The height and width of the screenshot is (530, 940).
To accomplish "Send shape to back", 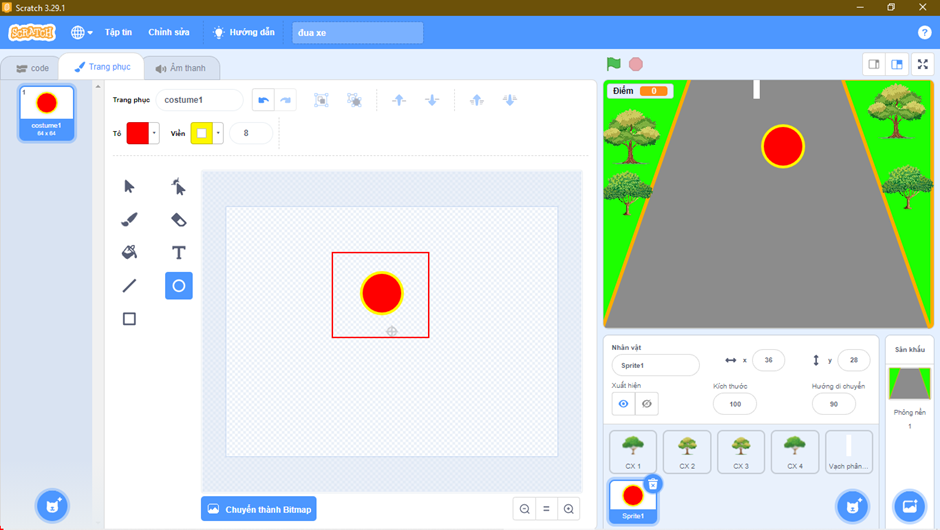I will click(510, 100).
